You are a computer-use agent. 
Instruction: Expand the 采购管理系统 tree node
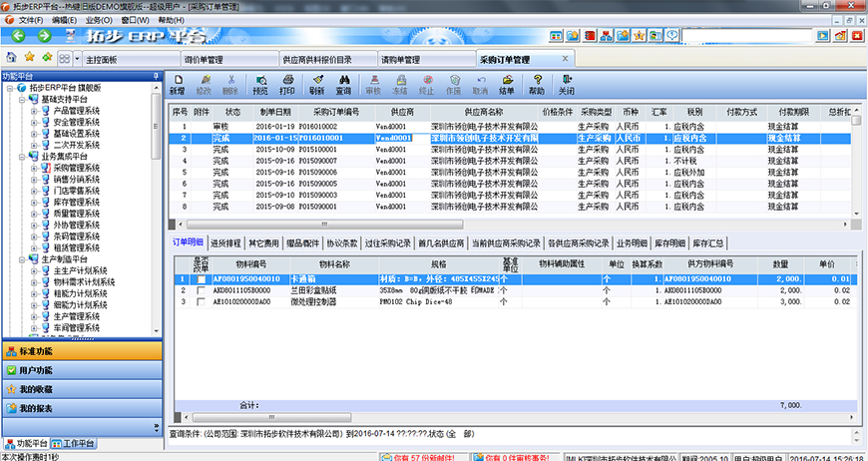(33, 168)
